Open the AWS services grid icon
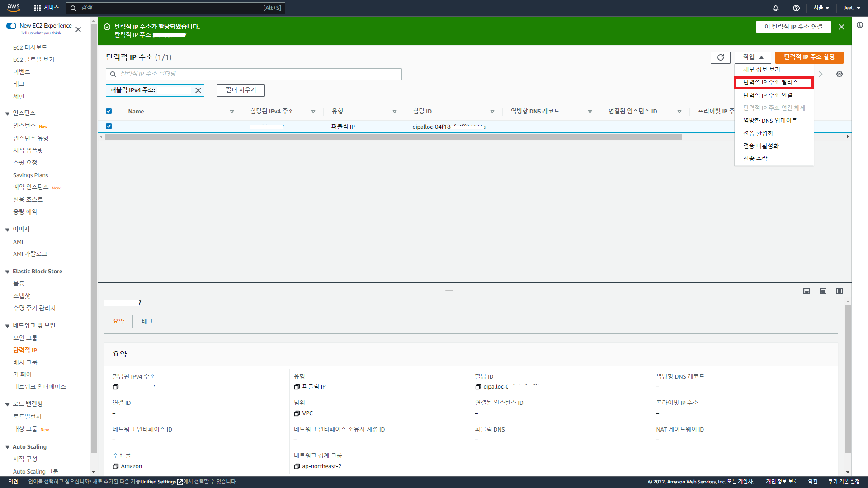The image size is (868, 488). click(38, 8)
